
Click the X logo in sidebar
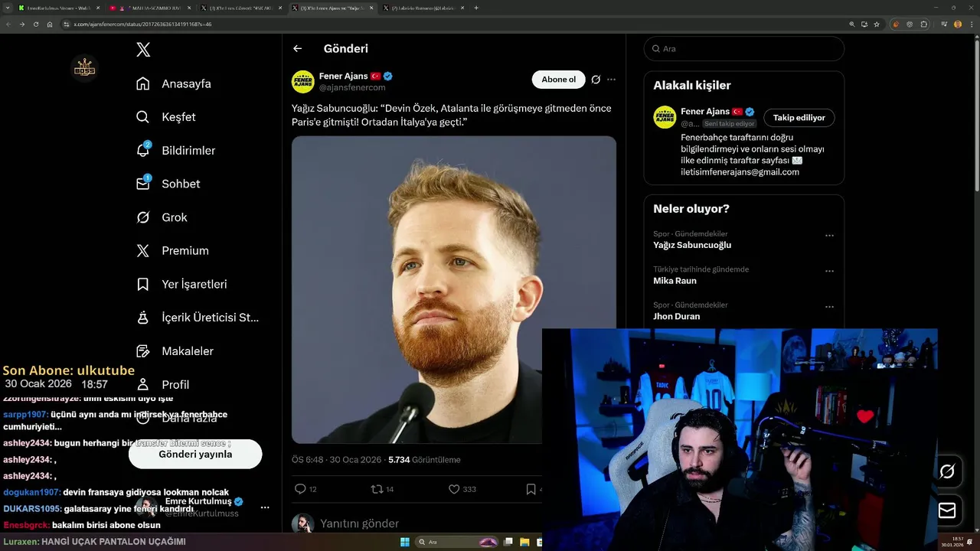pos(143,50)
